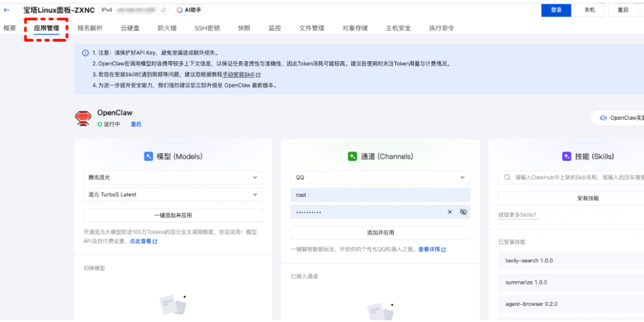The height and width of the screenshot is (322, 644).
Task: Click the 一键添加并应用 button
Action: click(173, 215)
